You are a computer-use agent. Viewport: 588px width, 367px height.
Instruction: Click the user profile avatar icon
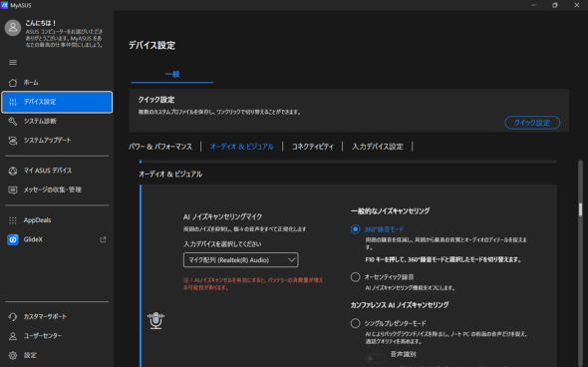pos(13,28)
